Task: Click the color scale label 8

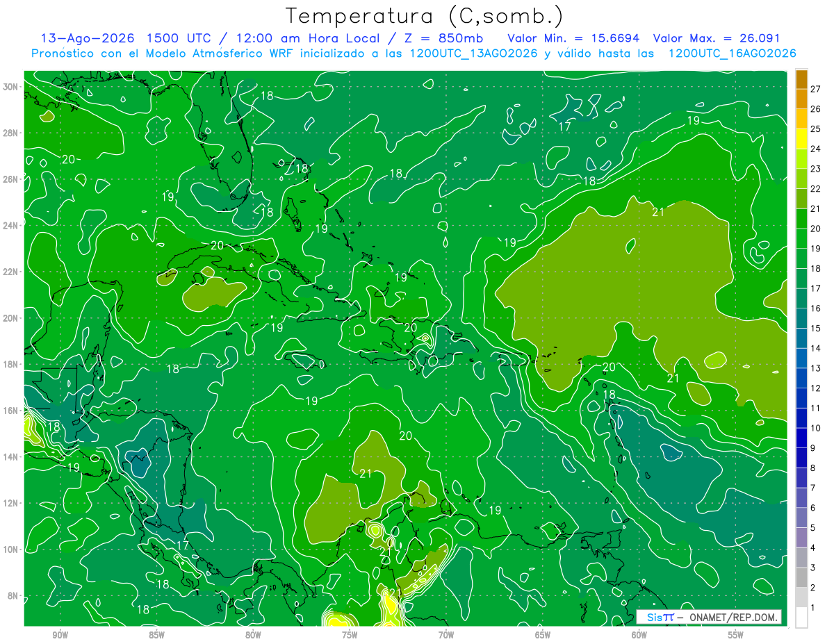Action: 813,468
